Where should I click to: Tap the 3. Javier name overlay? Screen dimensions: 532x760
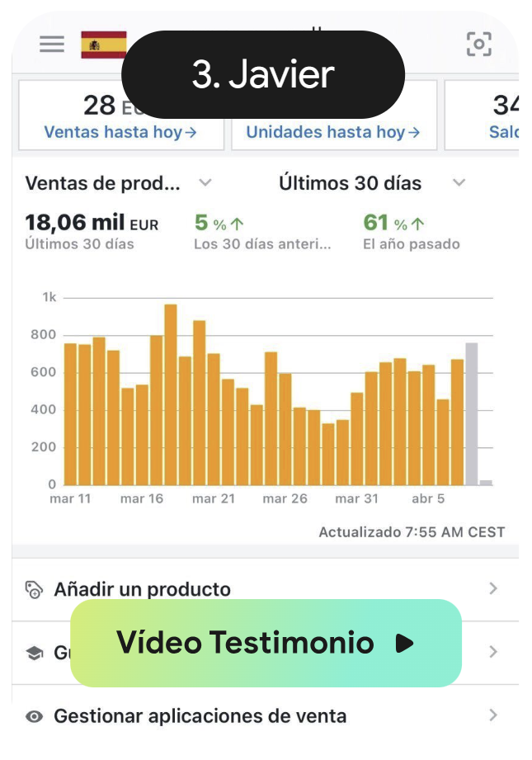tap(264, 73)
